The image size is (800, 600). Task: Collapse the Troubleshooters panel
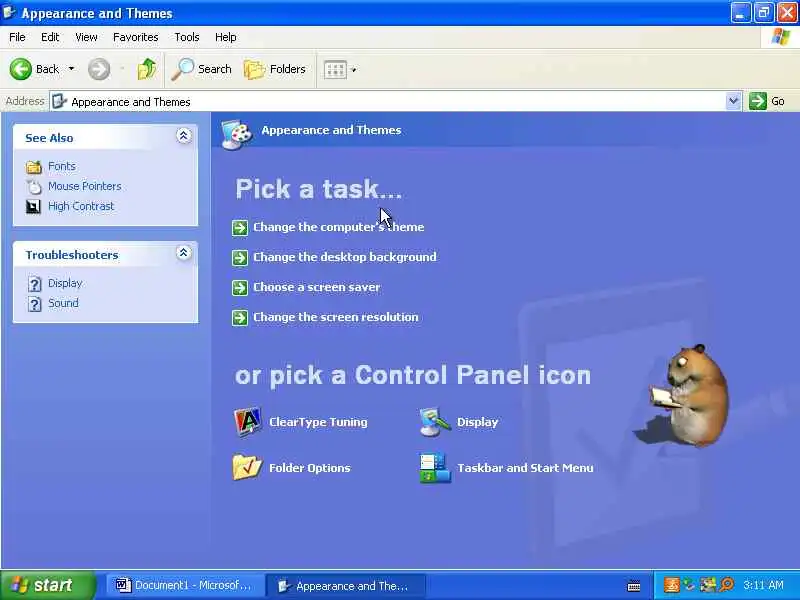pyautogui.click(x=184, y=253)
